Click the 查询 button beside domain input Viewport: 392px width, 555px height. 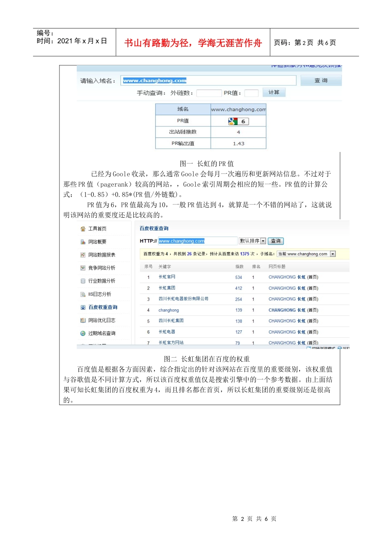click(321, 81)
